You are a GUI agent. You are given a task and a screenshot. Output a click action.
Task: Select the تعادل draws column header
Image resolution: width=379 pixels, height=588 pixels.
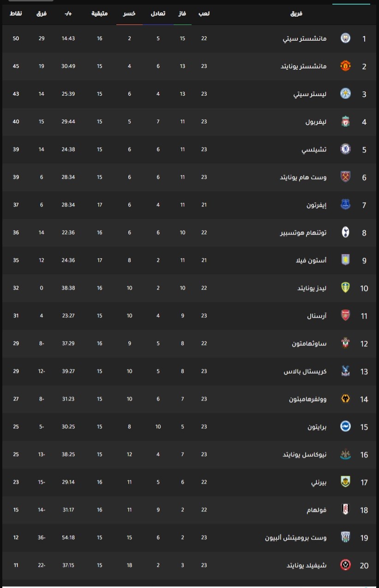[158, 14]
